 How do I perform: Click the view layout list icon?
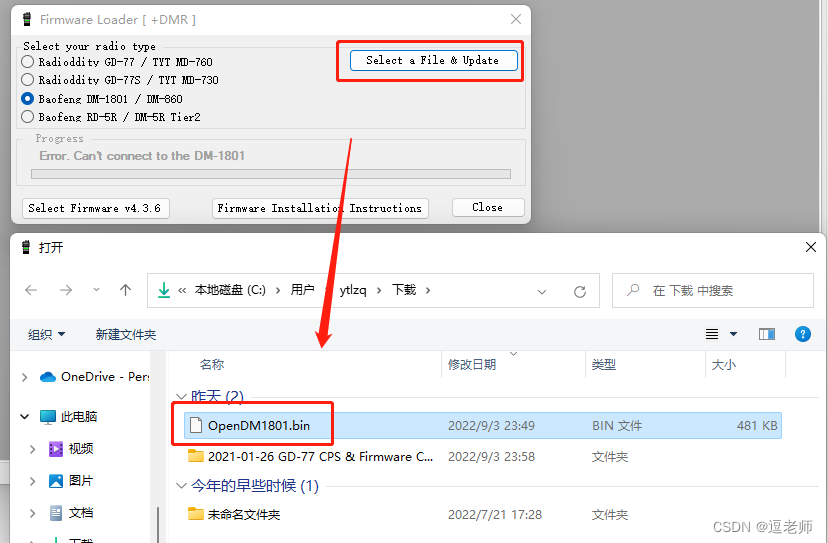tap(712, 334)
